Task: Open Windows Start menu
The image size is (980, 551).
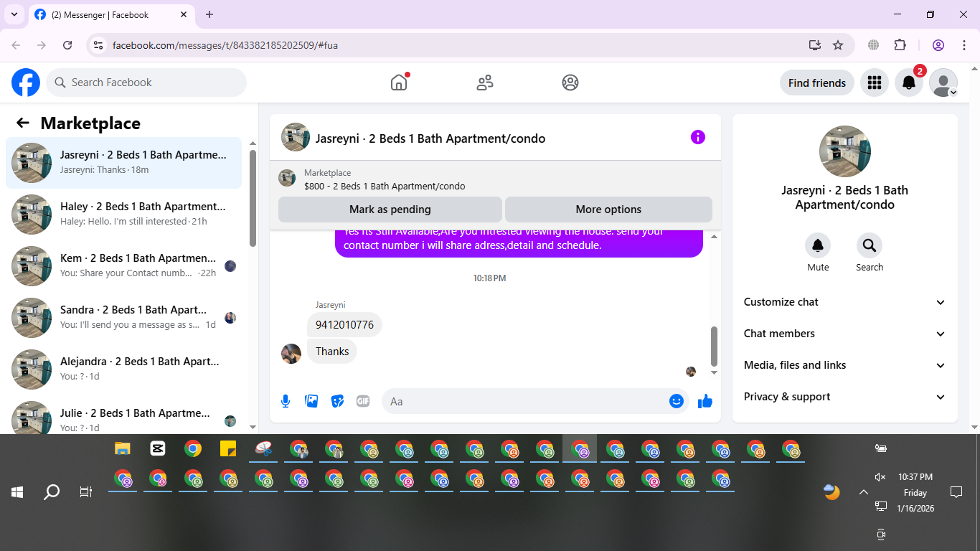Action: (x=17, y=492)
